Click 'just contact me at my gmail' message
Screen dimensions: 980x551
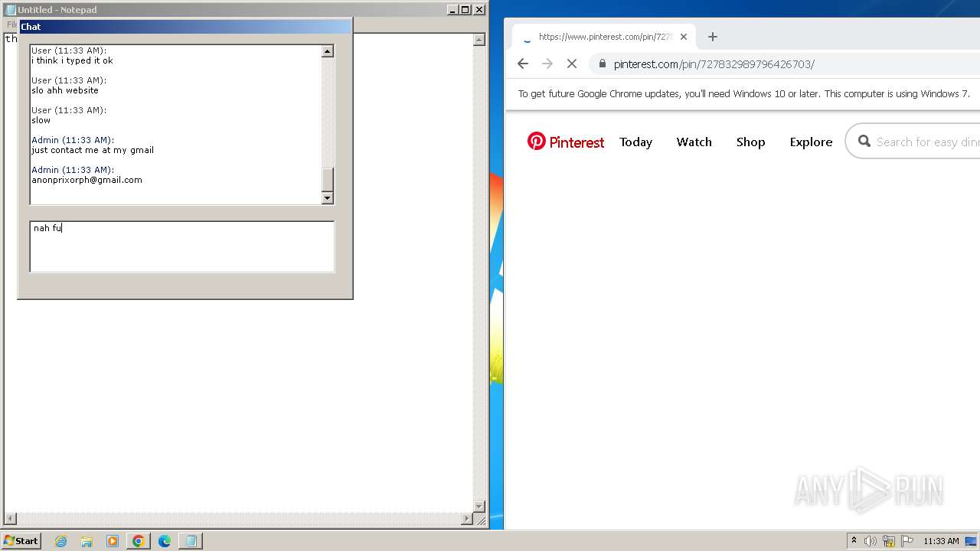93,151
